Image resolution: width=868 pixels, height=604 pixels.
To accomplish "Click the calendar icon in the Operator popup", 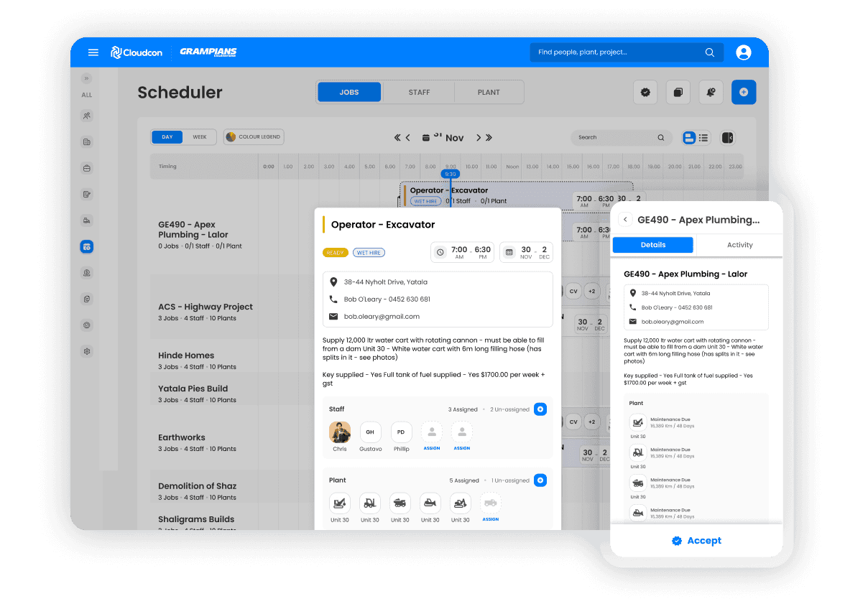I will click(509, 252).
